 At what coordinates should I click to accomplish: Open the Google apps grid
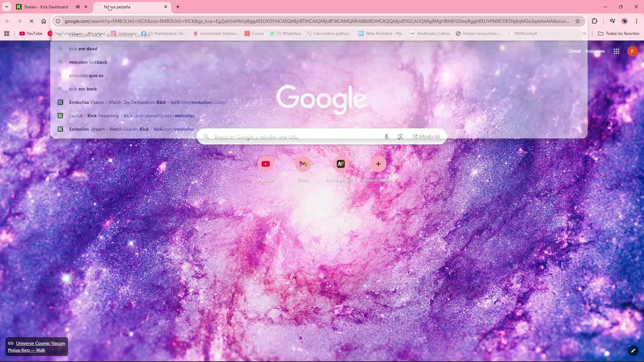(x=616, y=51)
